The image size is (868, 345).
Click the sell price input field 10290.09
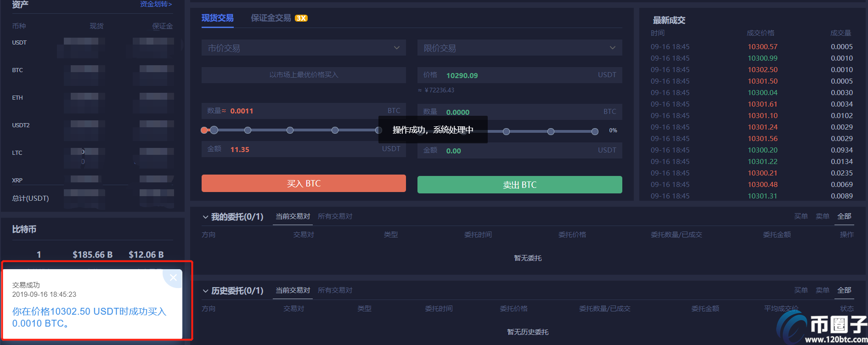coord(520,75)
